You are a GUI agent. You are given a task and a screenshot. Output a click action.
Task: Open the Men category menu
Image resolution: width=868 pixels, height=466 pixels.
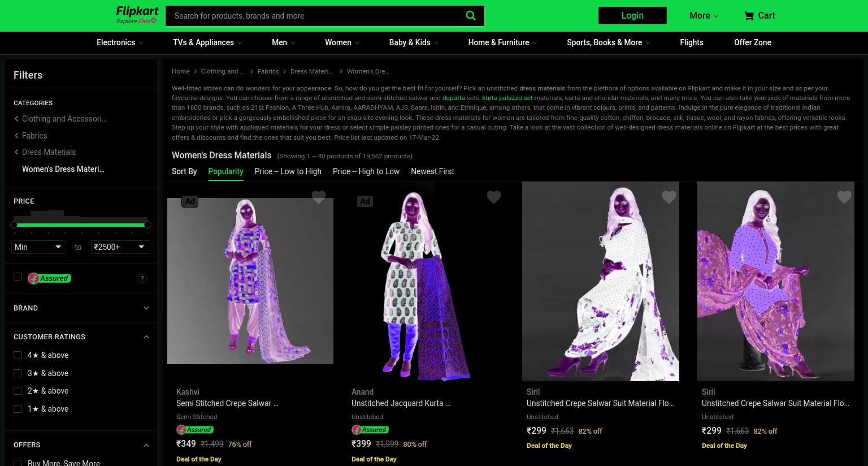[x=283, y=42]
